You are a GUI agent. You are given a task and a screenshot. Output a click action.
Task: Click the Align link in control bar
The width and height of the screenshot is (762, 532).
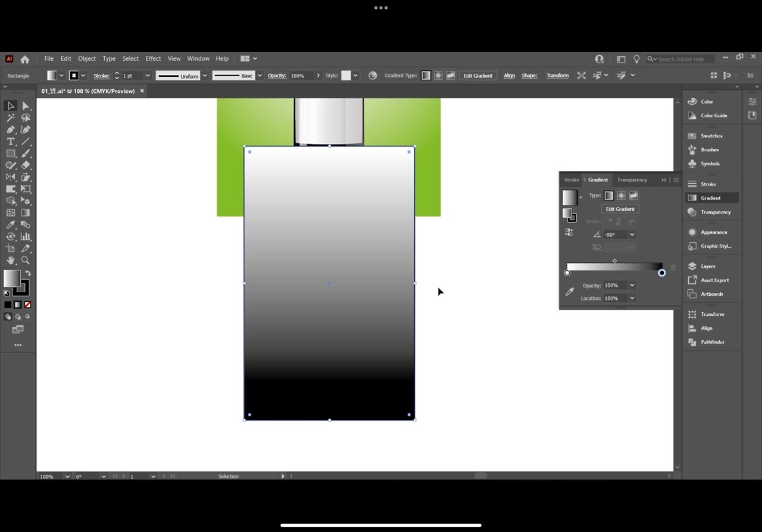click(509, 76)
